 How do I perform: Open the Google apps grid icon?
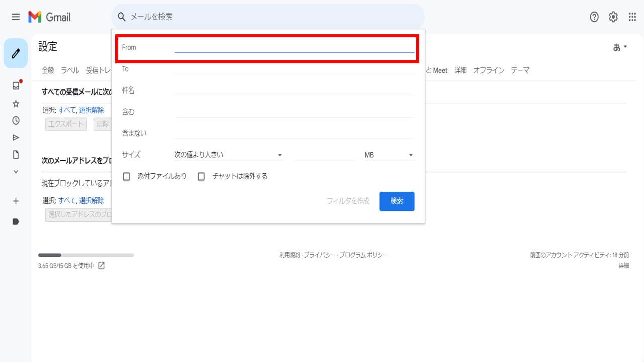(632, 17)
